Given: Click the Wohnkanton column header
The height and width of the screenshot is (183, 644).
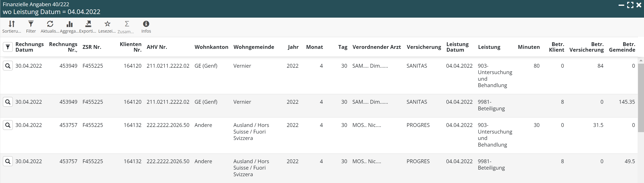Looking at the screenshot, I should (211, 47).
